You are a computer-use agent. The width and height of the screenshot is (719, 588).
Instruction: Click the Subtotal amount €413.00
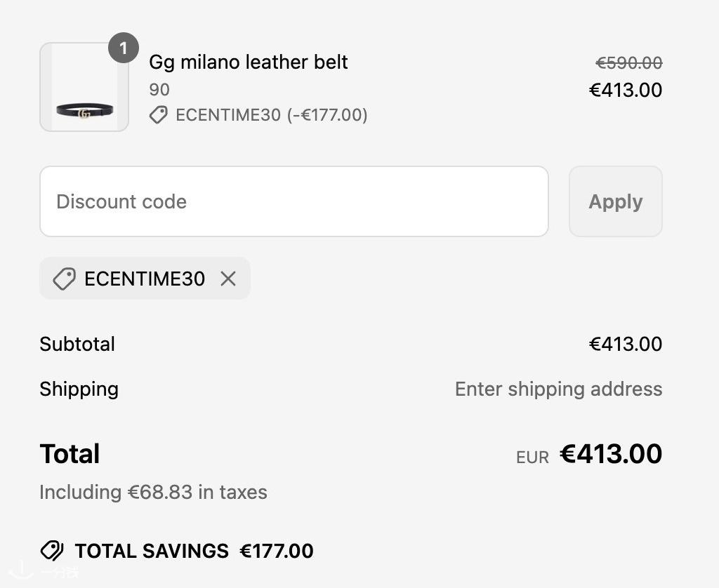(626, 345)
